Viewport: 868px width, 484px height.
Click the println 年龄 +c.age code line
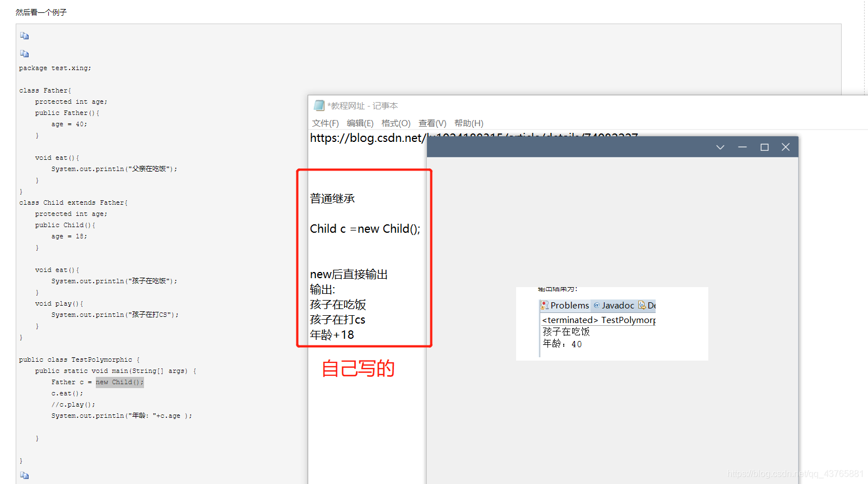pyautogui.click(x=122, y=416)
